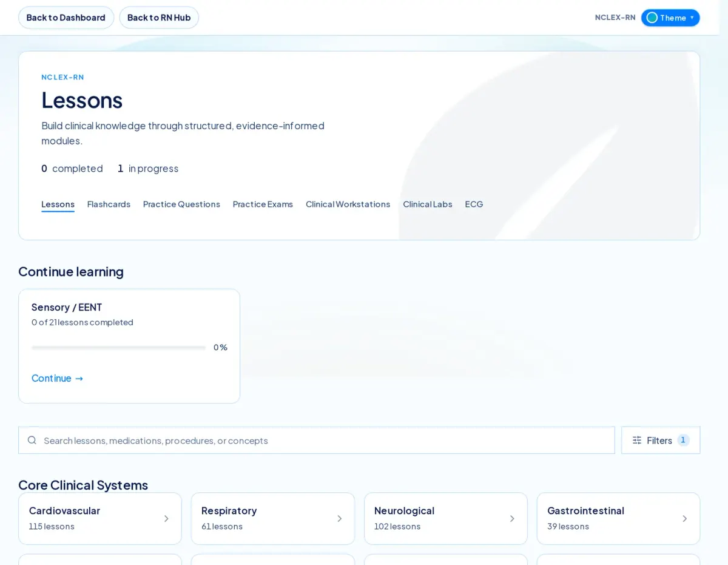Open the Respiratory lessons card

(x=273, y=518)
